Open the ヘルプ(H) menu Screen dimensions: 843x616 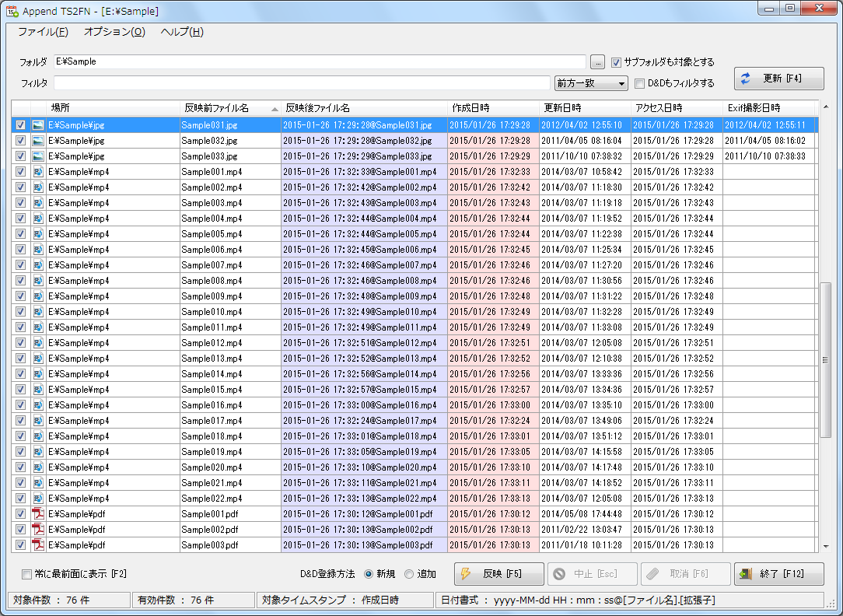point(182,32)
